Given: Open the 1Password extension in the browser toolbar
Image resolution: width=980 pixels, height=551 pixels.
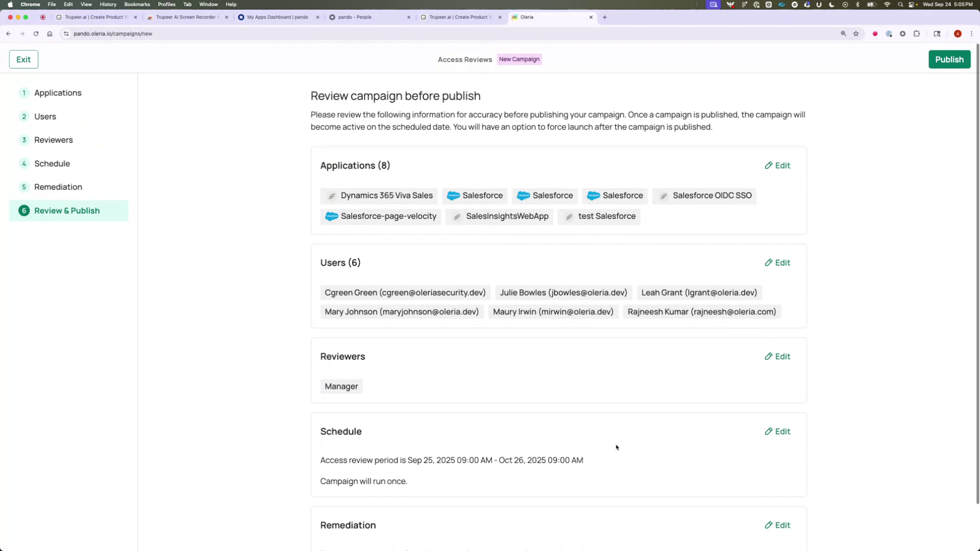Looking at the screenshot, I should [x=889, y=34].
